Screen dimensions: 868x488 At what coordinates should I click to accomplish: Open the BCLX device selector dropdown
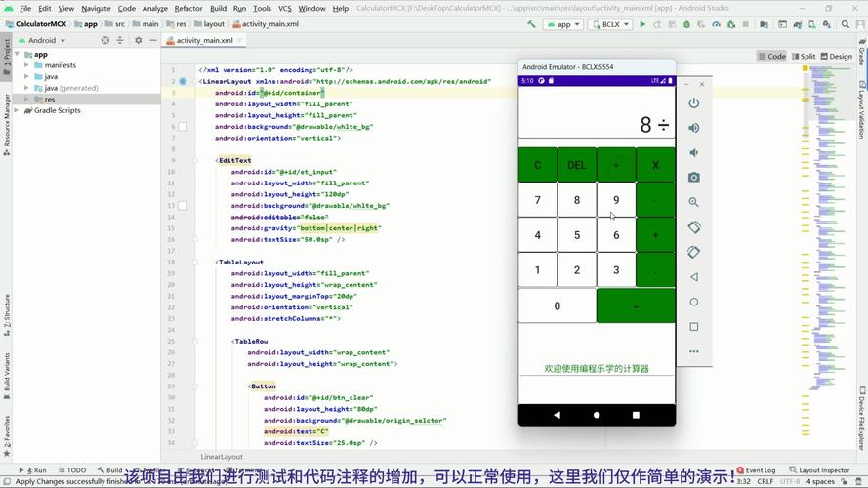click(x=609, y=24)
